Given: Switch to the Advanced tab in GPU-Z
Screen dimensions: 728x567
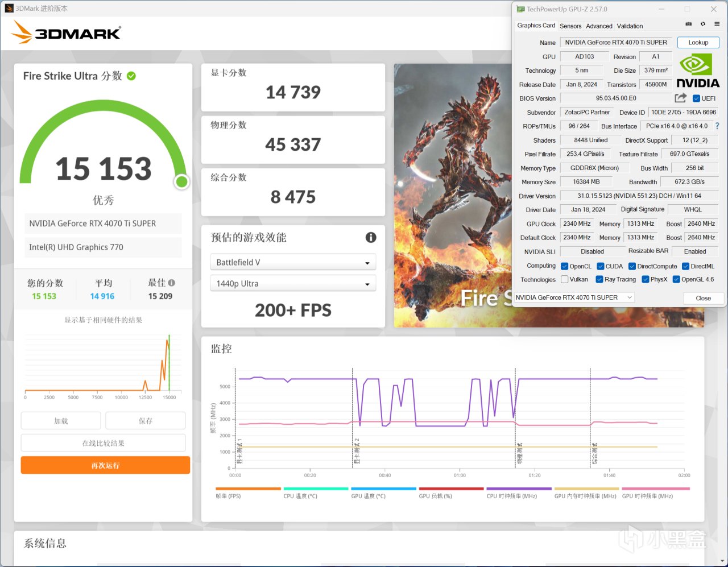Looking at the screenshot, I should pyautogui.click(x=599, y=26).
